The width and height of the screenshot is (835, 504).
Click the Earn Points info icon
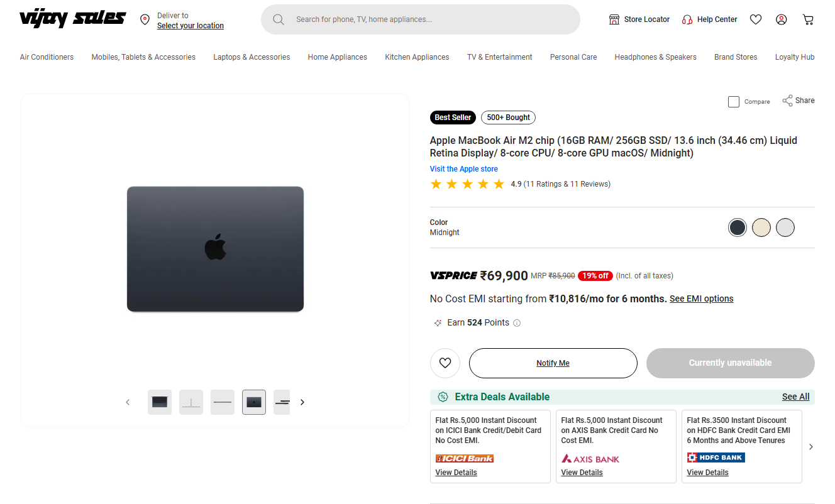(517, 323)
